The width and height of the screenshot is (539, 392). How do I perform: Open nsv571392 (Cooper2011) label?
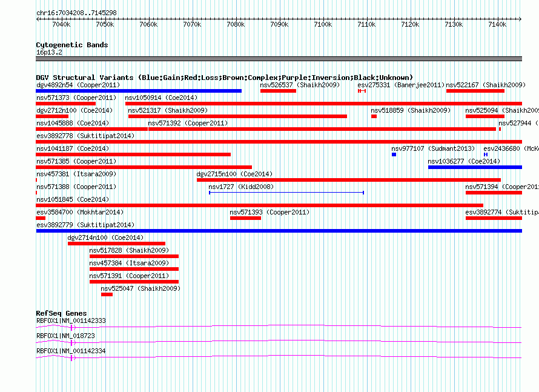[188, 123]
